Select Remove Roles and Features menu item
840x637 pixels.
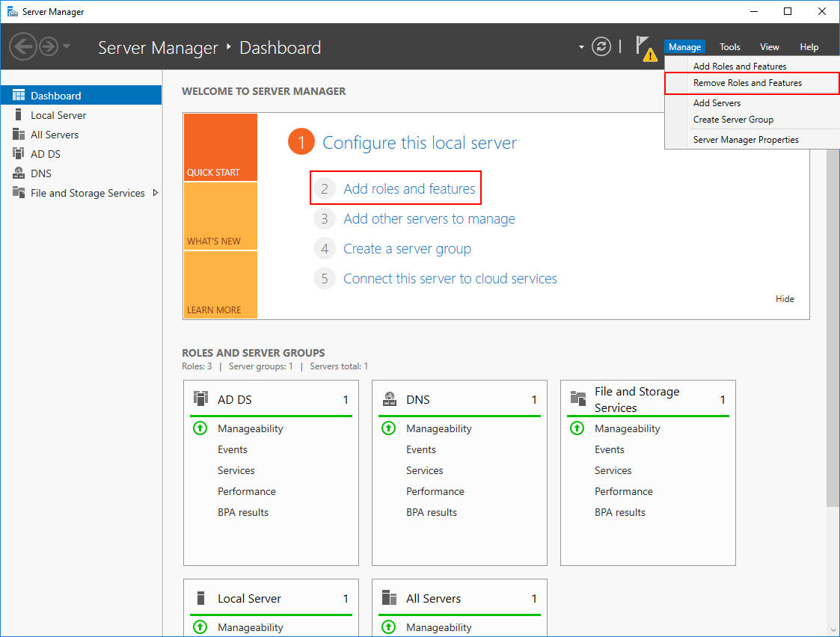coord(747,83)
